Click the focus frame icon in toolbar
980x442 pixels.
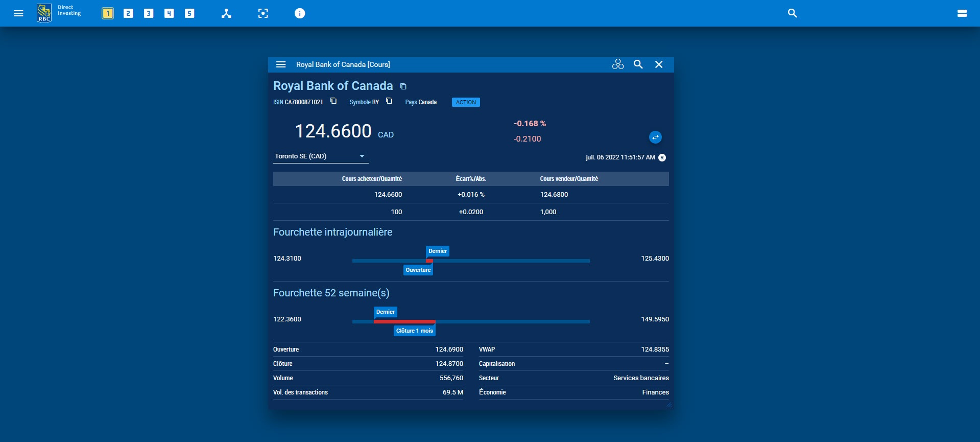[x=263, y=13]
